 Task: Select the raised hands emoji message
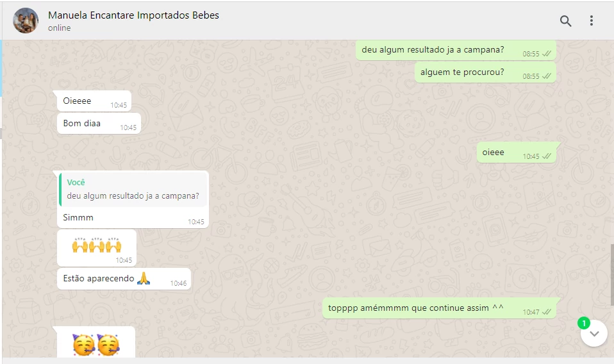point(97,248)
